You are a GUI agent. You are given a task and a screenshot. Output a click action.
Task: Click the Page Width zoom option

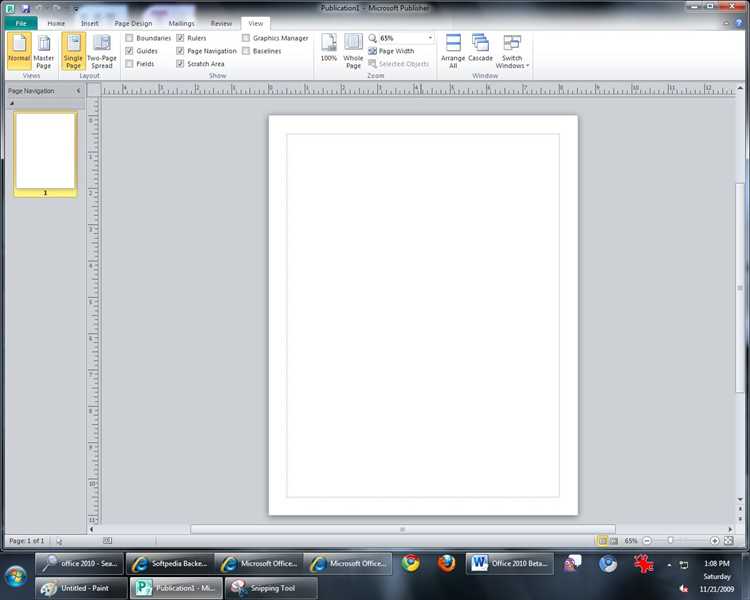pos(391,51)
